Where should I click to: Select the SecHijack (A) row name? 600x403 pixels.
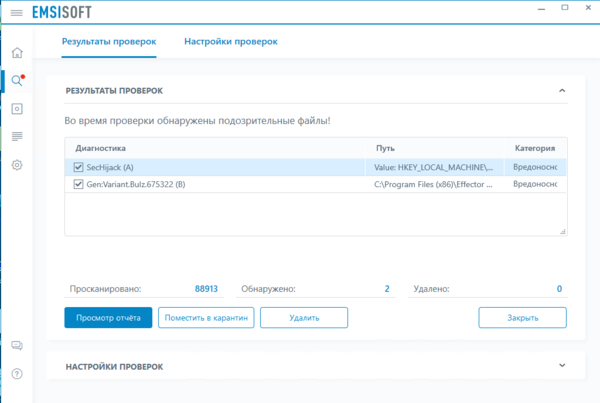coord(110,167)
